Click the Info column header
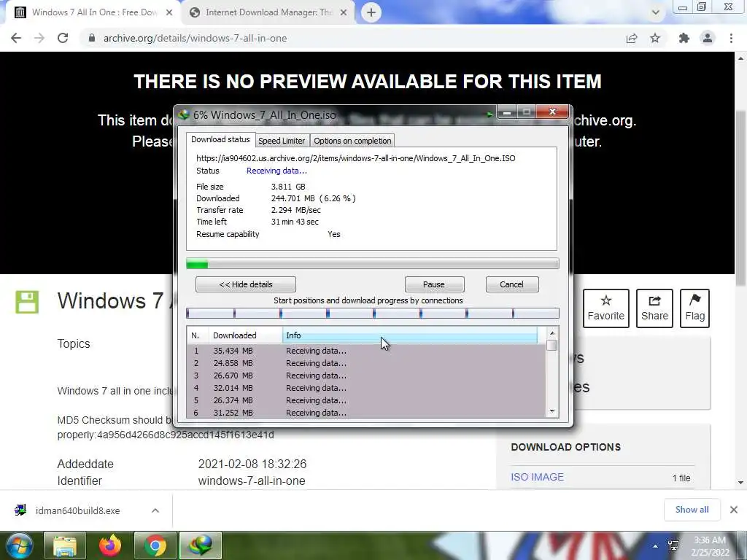 (410, 335)
